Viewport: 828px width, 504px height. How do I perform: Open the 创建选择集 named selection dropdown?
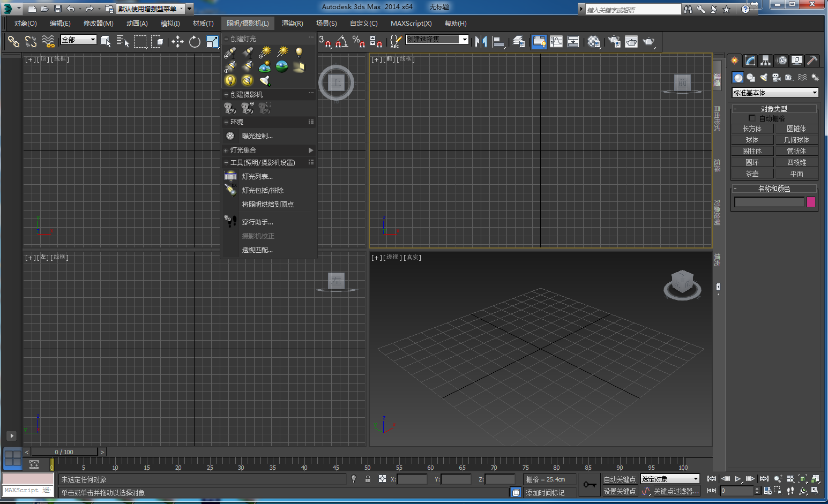point(437,39)
